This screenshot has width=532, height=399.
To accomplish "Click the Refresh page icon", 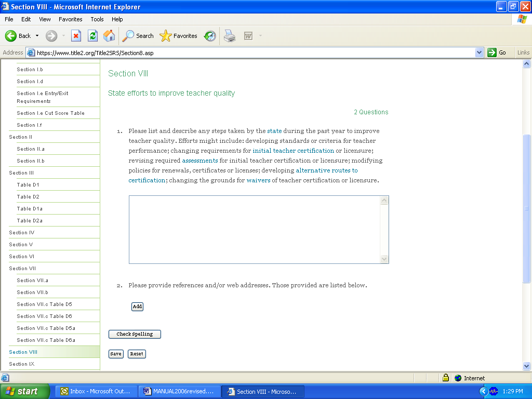I will point(92,36).
